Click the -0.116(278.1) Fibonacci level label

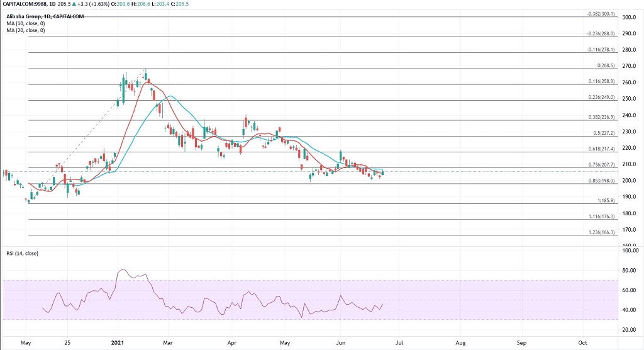(x=601, y=49)
